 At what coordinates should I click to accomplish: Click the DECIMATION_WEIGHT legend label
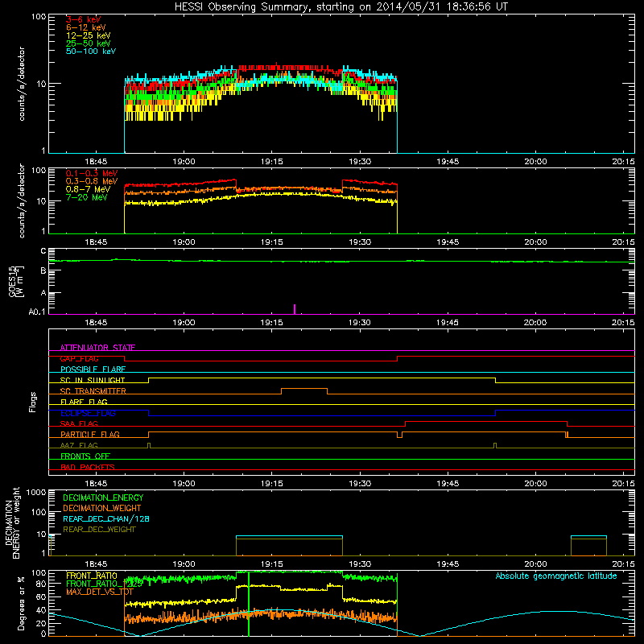[x=102, y=508]
